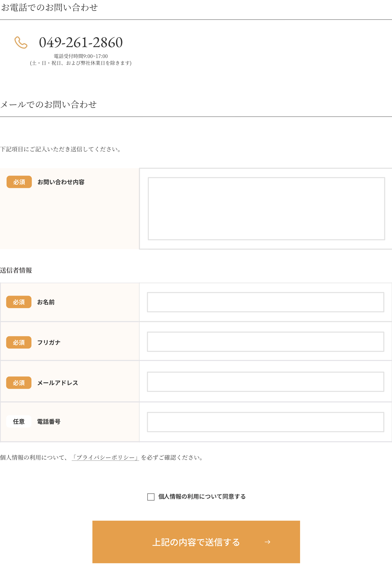Click the 送信者情報 section title
Viewport: 392px width, 580px height.
tap(16, 270)
